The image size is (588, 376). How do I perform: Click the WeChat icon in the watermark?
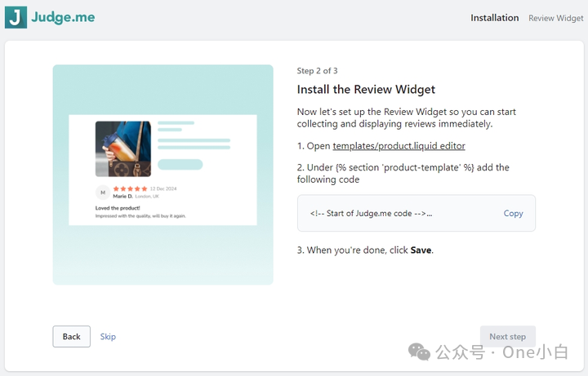coord(419,352)
